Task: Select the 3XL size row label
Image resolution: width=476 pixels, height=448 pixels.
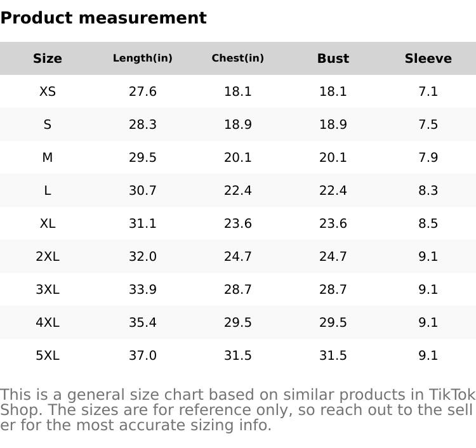Action: point(48,289)
